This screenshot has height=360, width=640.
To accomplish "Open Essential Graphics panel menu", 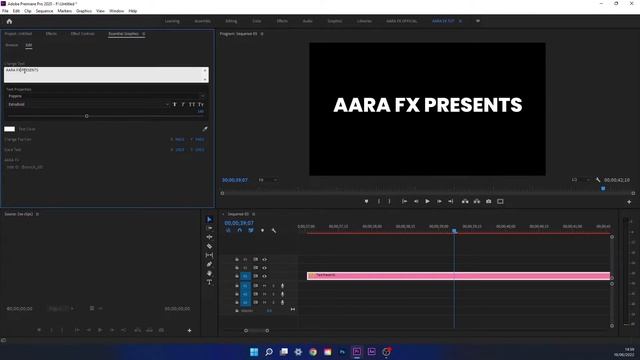I will point(144,34).
